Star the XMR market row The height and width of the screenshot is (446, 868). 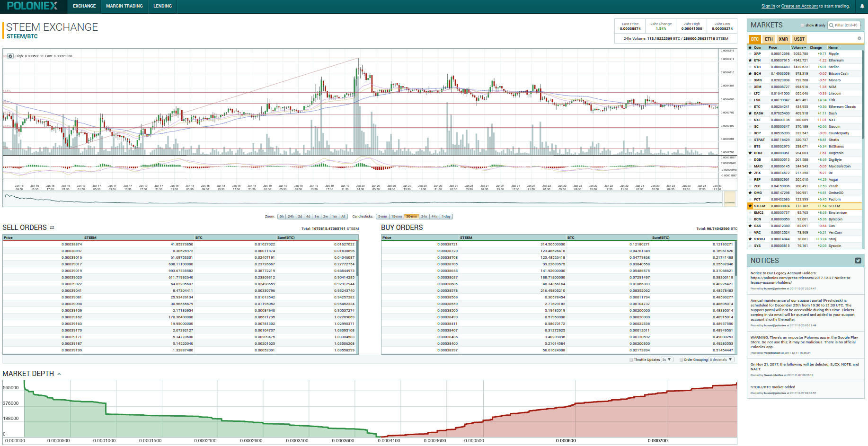pyautogui.click(x=750, y=80)
